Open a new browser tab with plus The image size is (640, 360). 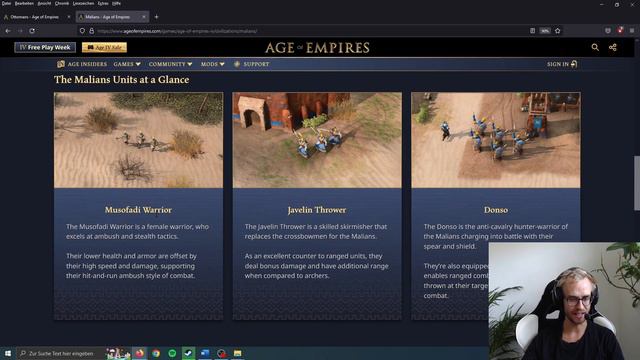pos(156,17)
